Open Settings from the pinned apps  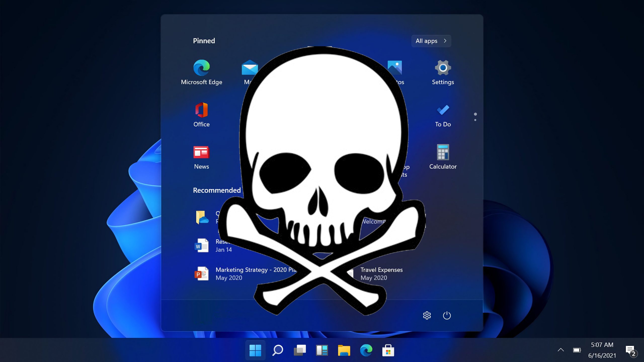442,72
